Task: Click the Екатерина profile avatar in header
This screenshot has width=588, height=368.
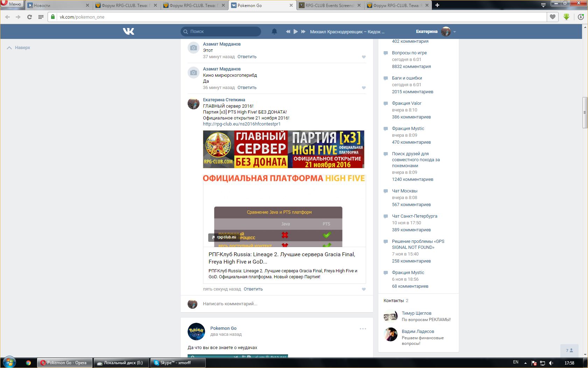Action: pos(446,32)
